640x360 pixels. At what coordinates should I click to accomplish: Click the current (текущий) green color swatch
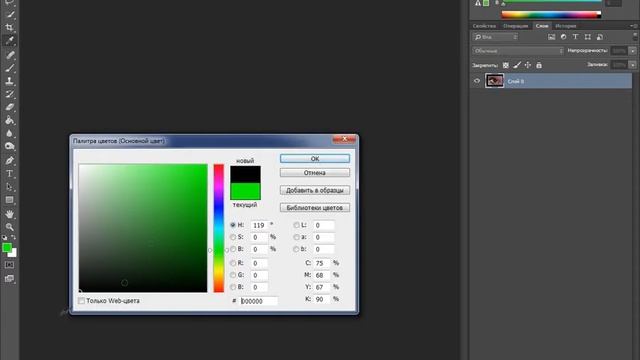245,191
